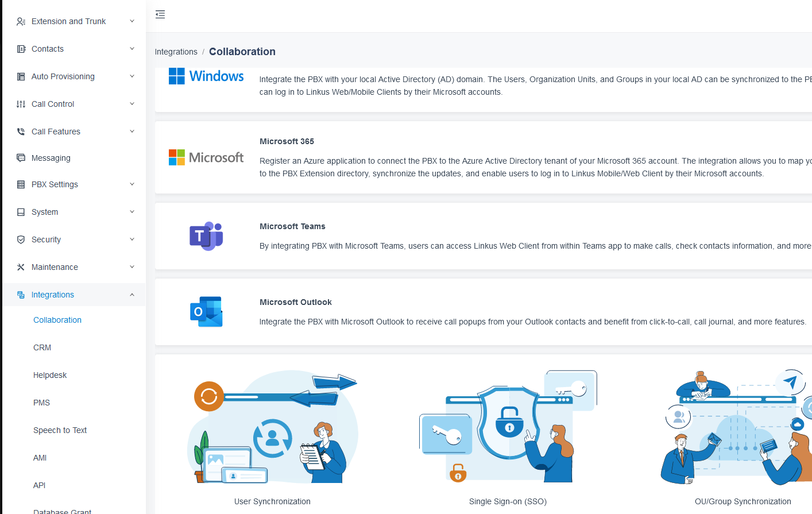Select Maintenance label in sidebar
Viewport: 812px width, 514px height.
point(55,267)
